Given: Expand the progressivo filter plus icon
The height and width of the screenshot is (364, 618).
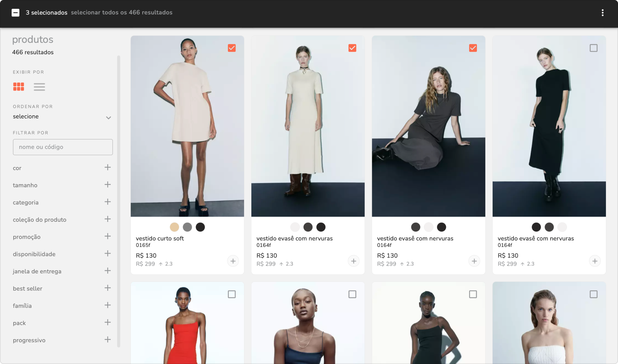Looking at the screenshot, I should (108, 340).
